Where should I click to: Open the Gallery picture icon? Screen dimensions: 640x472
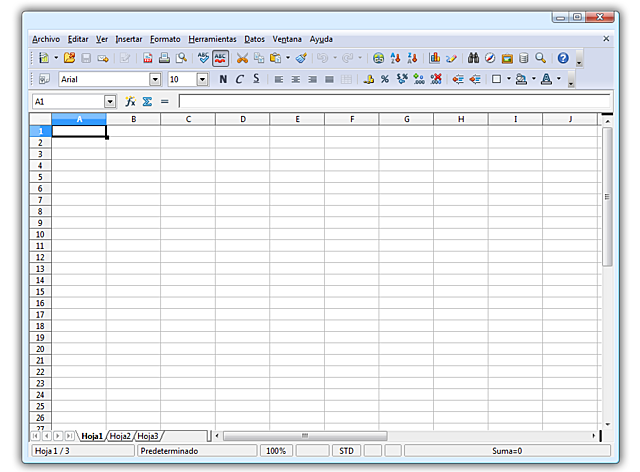point(507,58)
